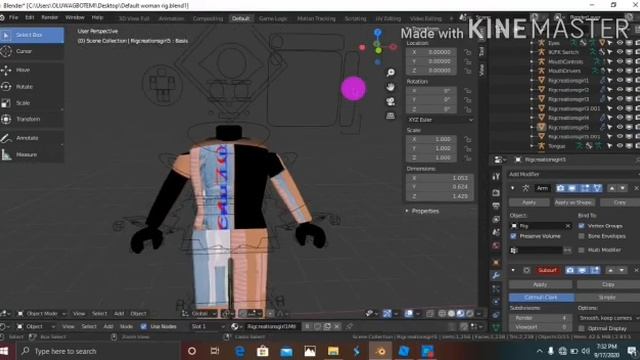Collapse the Subsurf modifier panel
This screenshot has width=640, height=360.
point(513,270)
